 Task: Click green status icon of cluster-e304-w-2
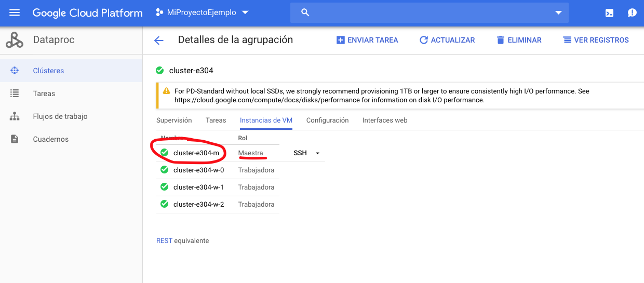(164, 204)
